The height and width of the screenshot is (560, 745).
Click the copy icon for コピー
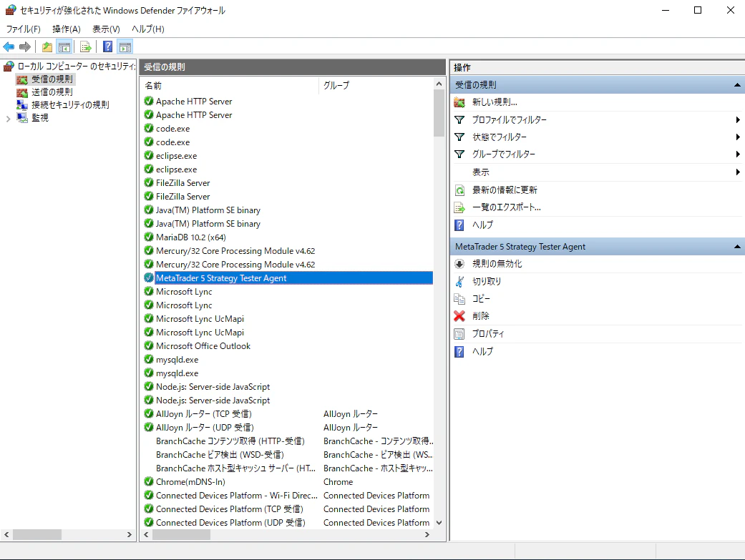pos(459,299)
